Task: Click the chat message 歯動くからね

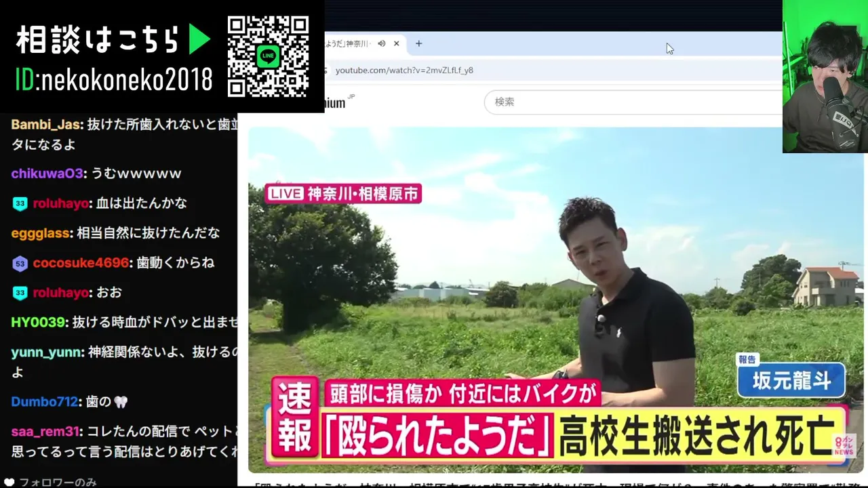Action: [x=176, y=263]
